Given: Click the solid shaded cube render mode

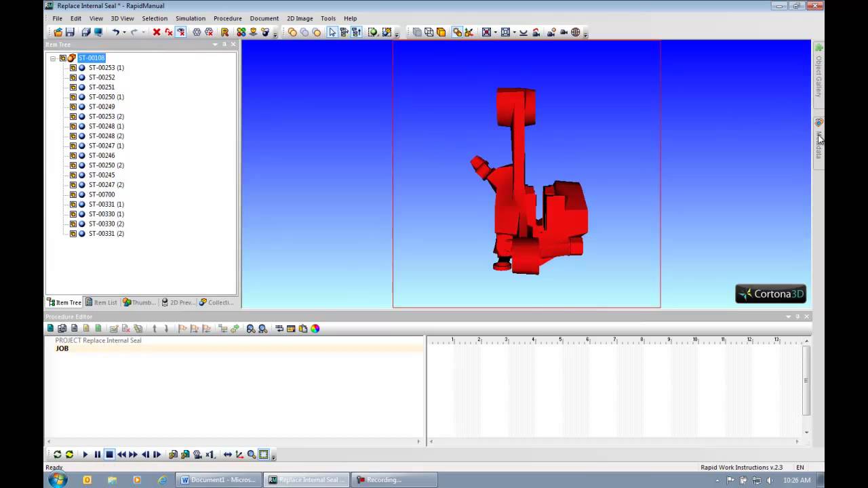Looking at the screenshot, I should pos(417,32).
